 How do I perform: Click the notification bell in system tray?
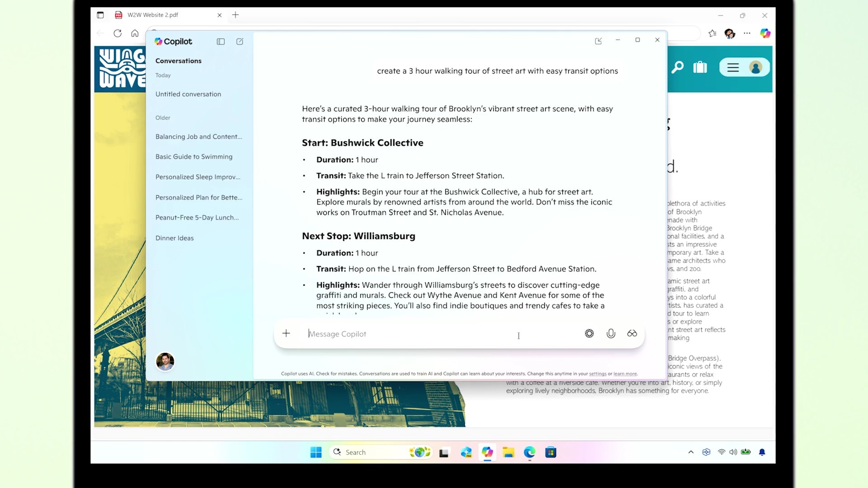click(x=762, y=452)
